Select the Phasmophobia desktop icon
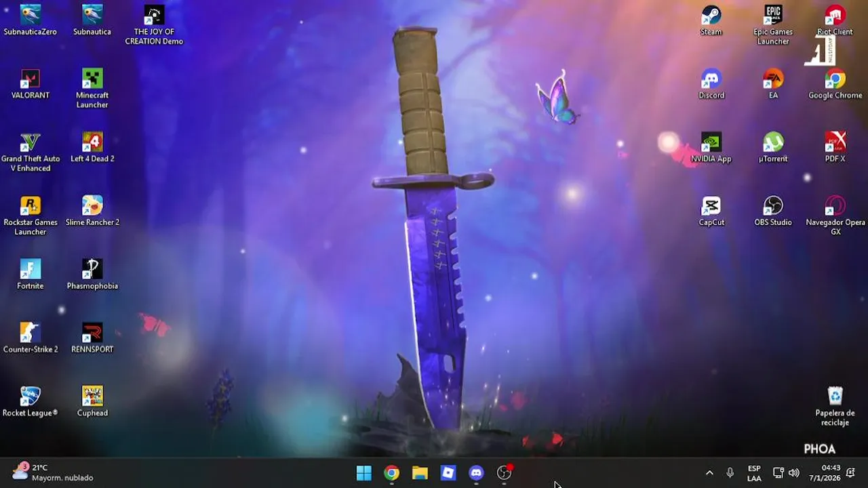 (x=92, y=274)
